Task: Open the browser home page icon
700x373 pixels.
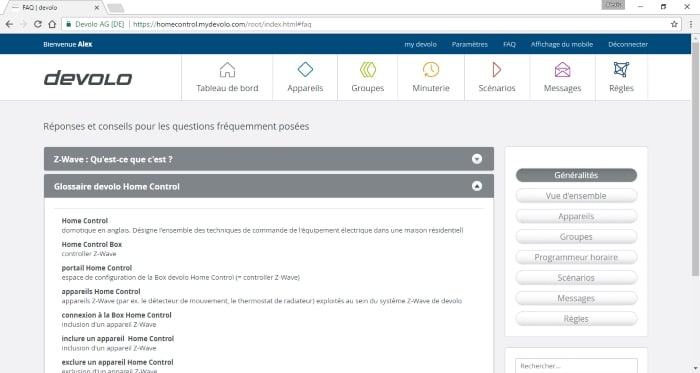Action: (52, 24)
